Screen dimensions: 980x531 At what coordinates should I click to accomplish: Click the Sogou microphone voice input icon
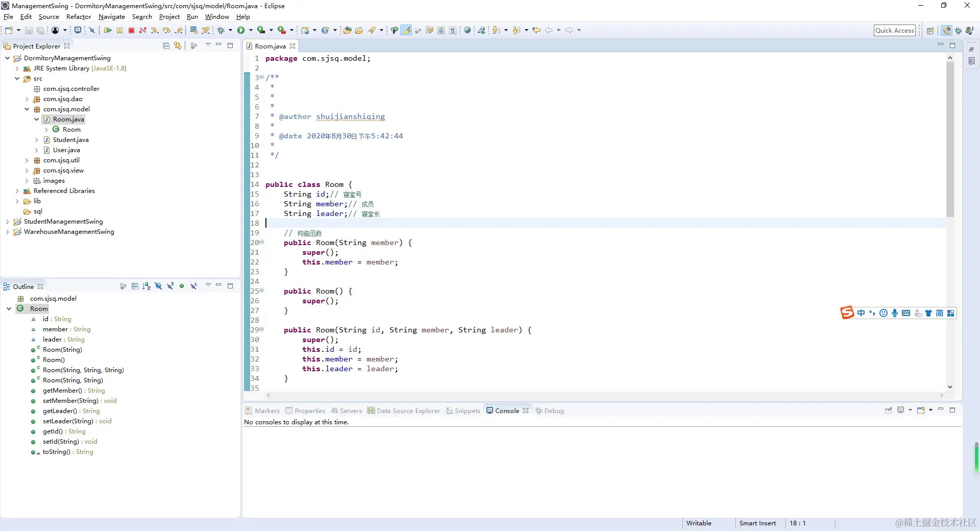895,313
